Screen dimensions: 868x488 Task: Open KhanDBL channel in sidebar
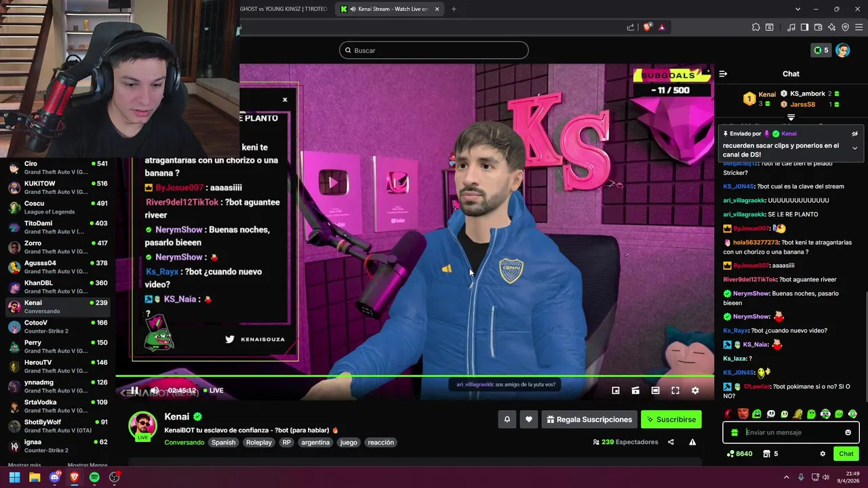(x=58, y=287)
